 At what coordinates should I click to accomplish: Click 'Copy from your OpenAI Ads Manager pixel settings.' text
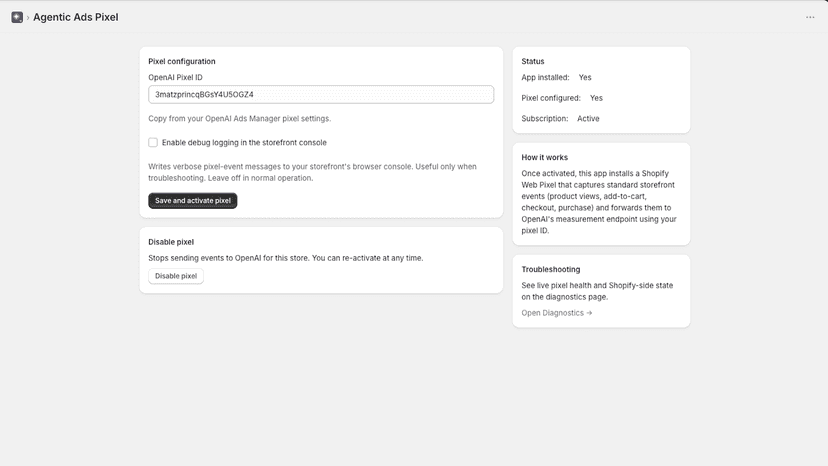[x=240, y=119]
